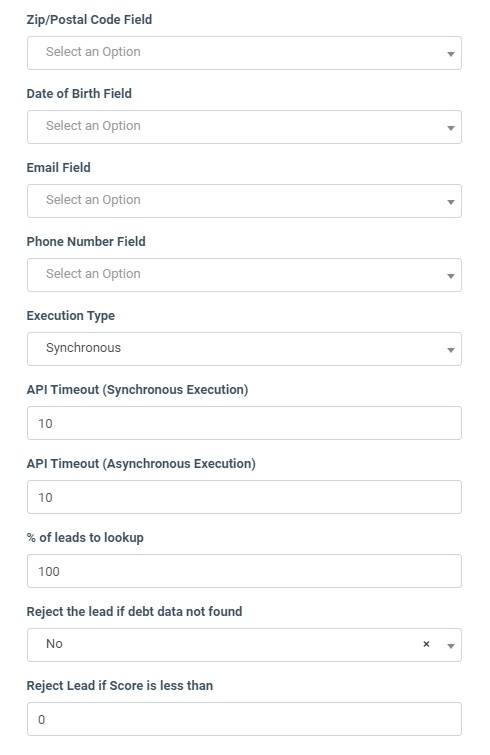Click the Reject Lead if Score input
The height and width of the screenshot is (755, 490).
(x=244, y=719)
